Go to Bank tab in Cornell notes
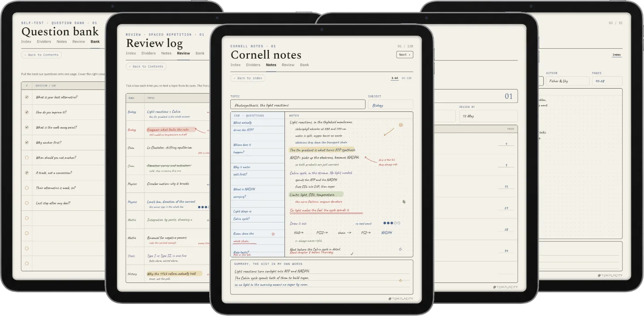 coord(305,65)
